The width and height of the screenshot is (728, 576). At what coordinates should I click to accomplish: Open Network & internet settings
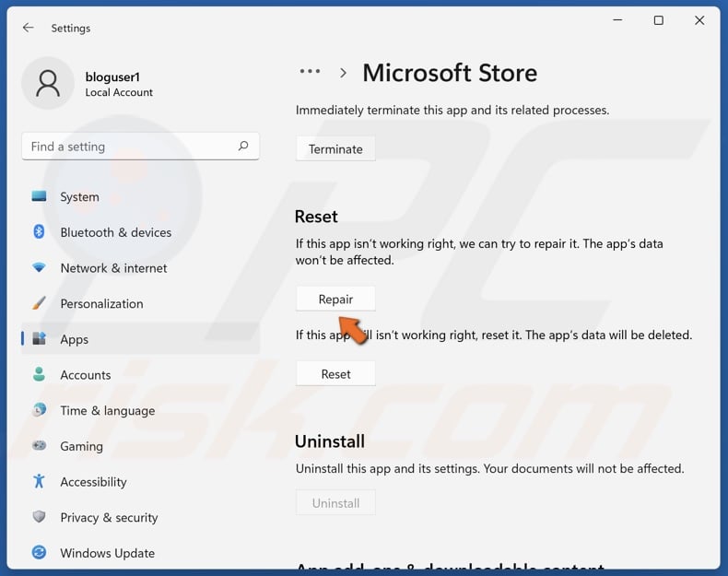[113, 268]
